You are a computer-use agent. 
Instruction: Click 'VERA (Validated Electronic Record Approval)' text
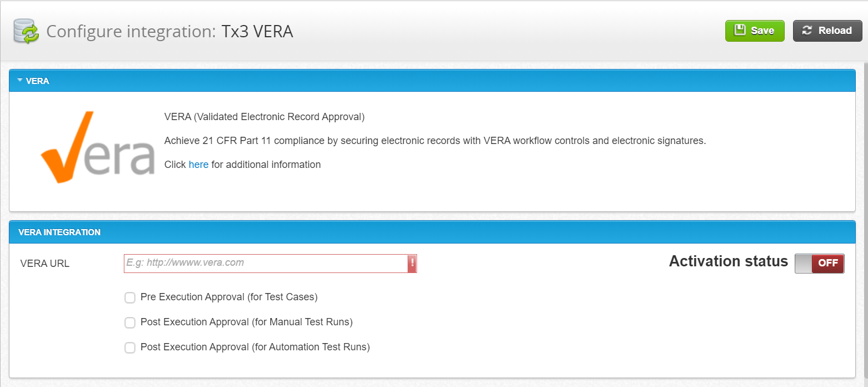click(264, 117)
